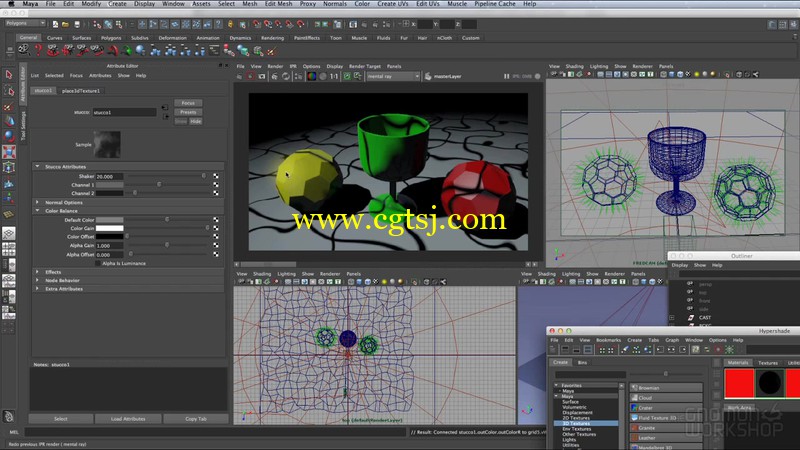Create Cloud texture in Hypershade
The width and height of the screenshot is (800, 450).
click(666, 397)
